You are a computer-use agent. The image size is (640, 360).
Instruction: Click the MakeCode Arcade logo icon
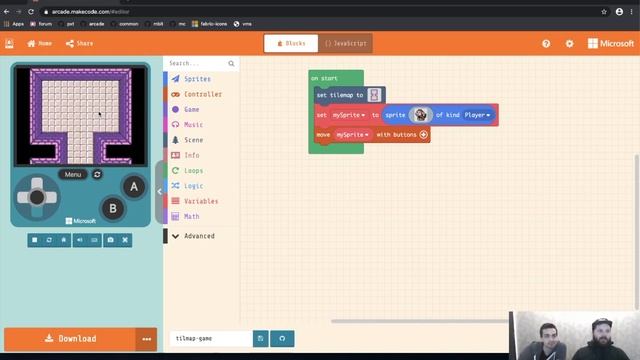pos(9,43)
